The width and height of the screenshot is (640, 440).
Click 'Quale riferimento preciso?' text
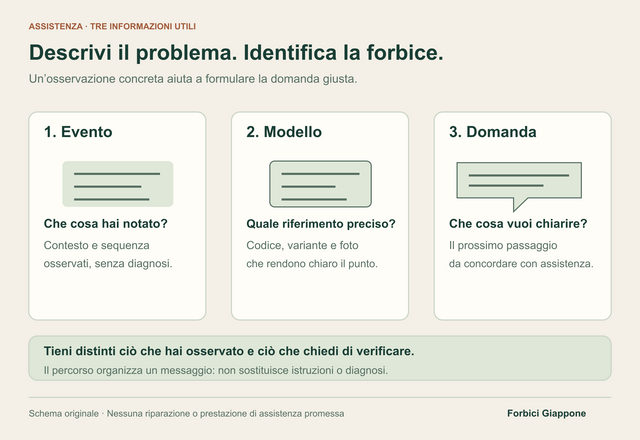(321, 224)
